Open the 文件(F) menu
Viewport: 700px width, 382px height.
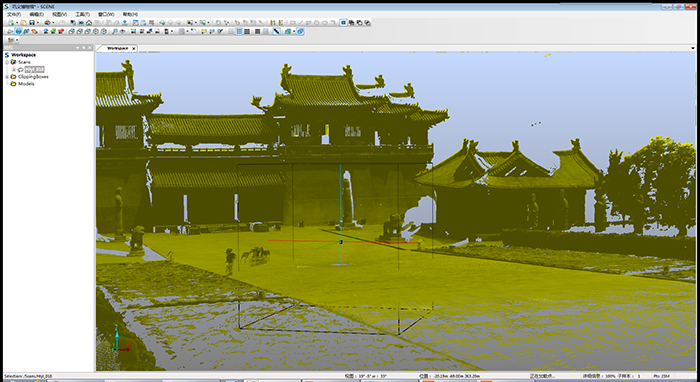click(14, 14)
